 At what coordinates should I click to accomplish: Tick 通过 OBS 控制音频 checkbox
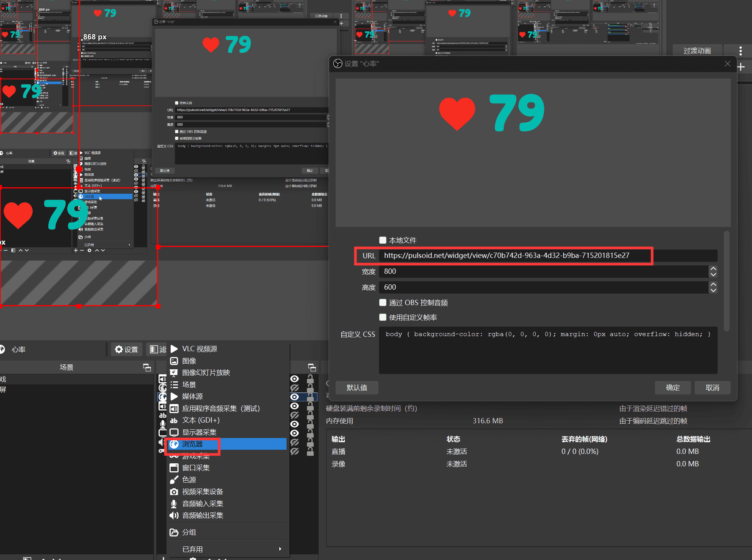click(x=383, y=302)
